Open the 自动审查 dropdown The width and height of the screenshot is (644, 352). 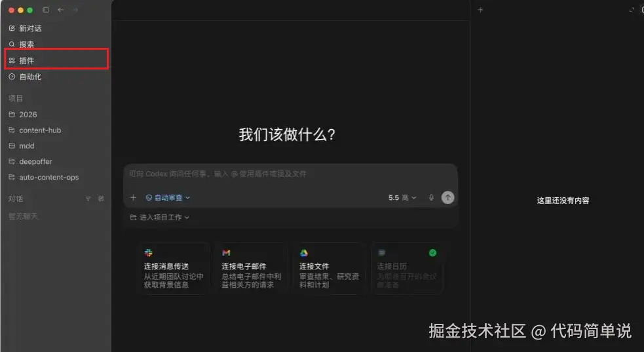tap(168, 197)
